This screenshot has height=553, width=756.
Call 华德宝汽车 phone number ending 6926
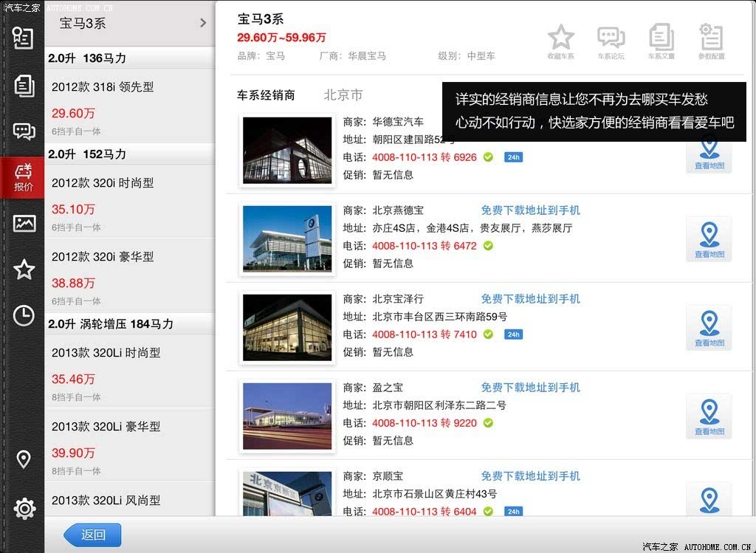pos(425,157)
